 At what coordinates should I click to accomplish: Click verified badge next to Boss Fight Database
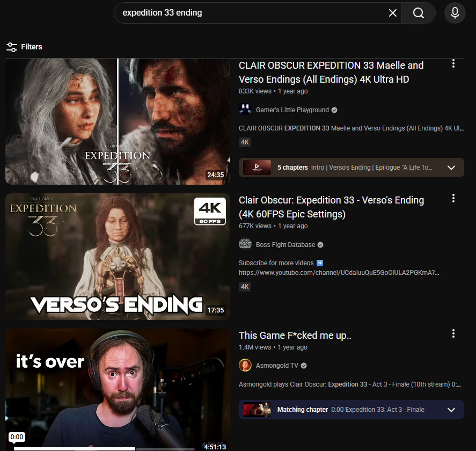click(x=320, y=245)
